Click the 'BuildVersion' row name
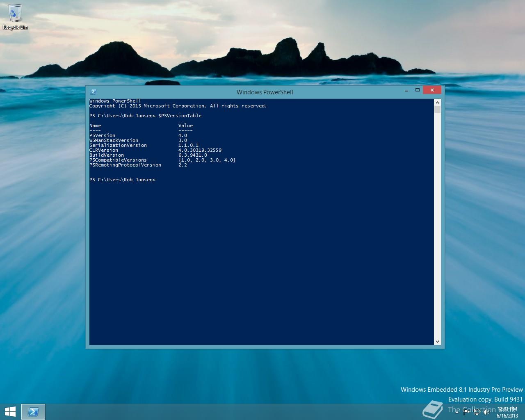This screenshot has width=525, height=420. tap(107, 155)
